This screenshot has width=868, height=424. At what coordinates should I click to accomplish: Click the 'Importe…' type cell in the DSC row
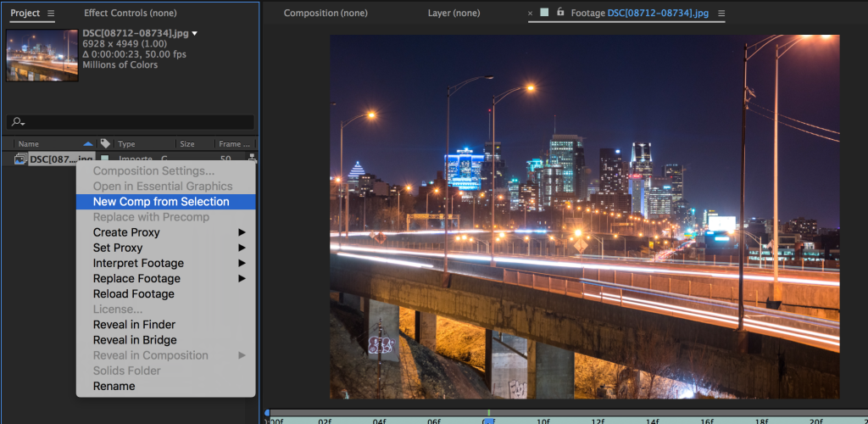coord(136,159)
